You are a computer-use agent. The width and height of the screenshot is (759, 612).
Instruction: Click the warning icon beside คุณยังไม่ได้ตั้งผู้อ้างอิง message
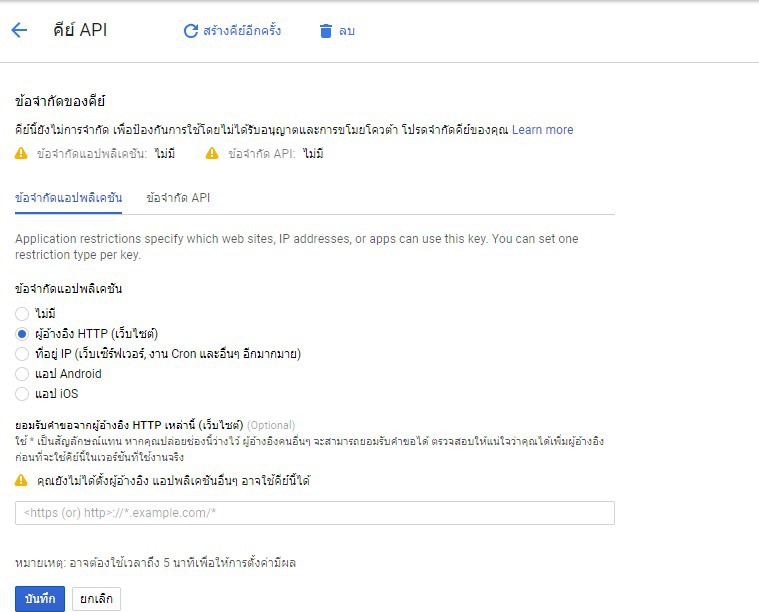[x=21, y=480]
